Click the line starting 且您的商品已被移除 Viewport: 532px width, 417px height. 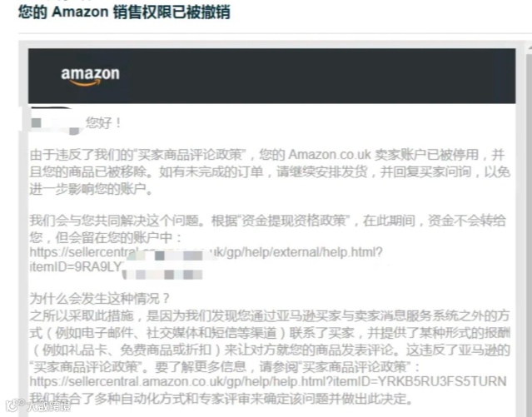pos(270,172)
